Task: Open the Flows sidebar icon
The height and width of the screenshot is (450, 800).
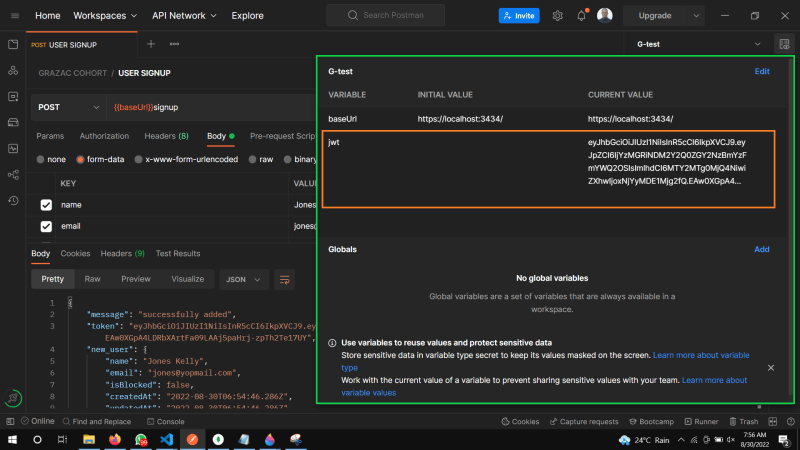Action: coord(13,174)
